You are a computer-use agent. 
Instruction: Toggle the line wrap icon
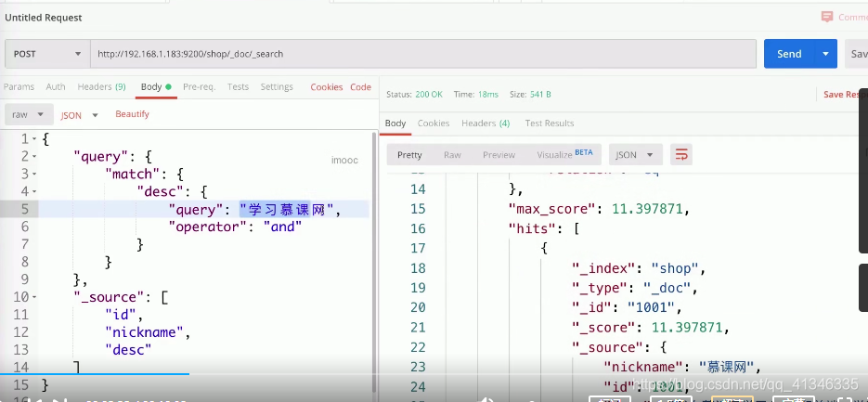click(x=681, y=155)
